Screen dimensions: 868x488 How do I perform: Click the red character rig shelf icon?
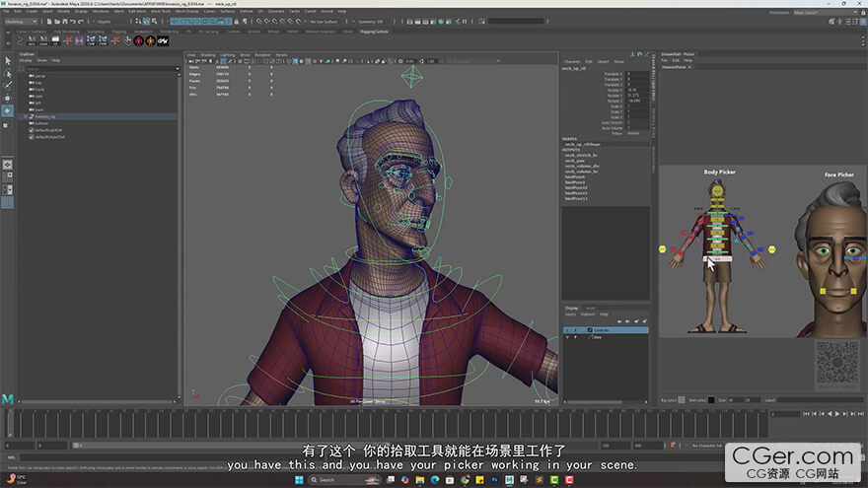point(139,41)
